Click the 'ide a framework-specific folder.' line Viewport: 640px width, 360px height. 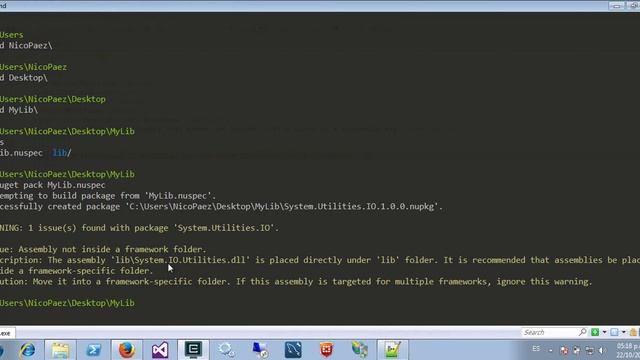77,271
